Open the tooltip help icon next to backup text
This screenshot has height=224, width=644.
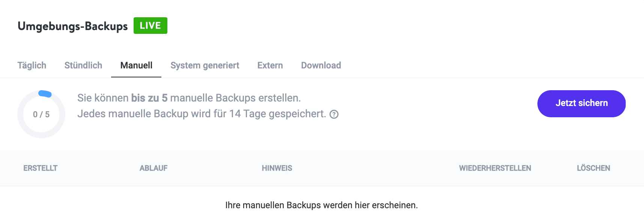(x=334, y=114)
